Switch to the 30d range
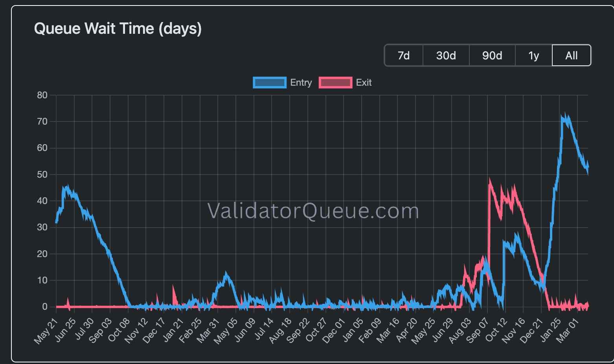The height and width of the screenshot is (364, 614). [446, 55]
